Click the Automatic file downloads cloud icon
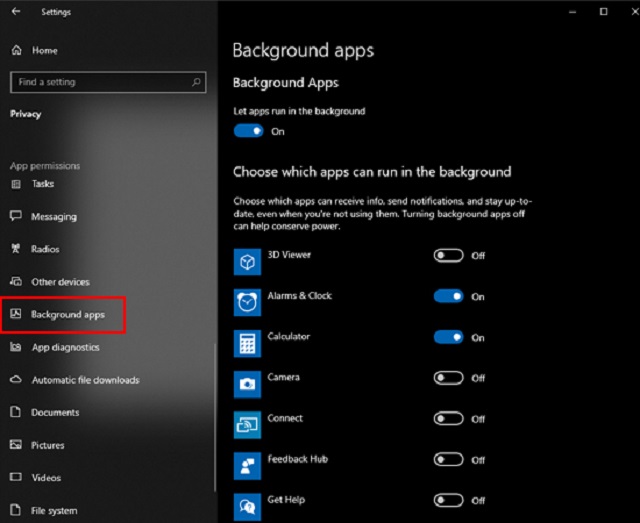Image resolution: width=640 pixels, height=523 pixels. 16,380
